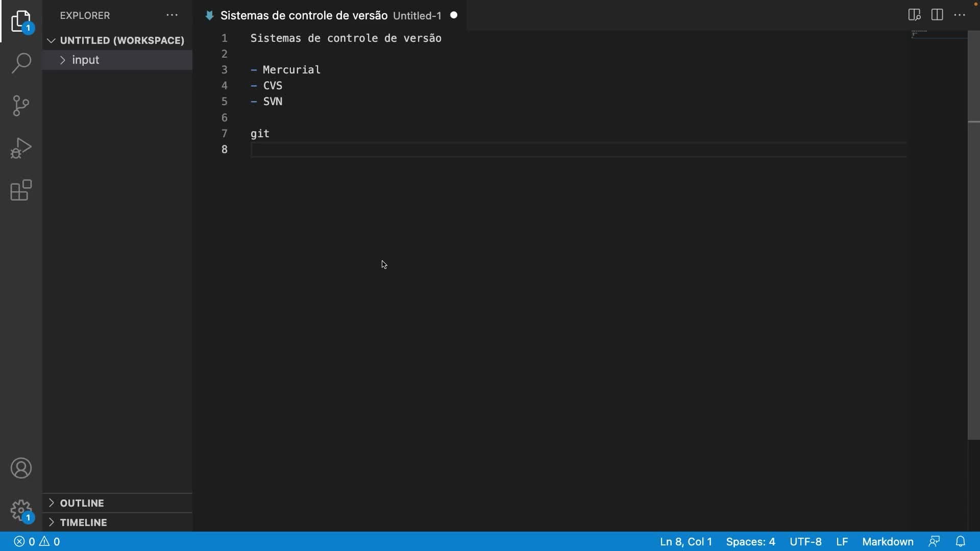
Task: Open the Source Control view
Action: [21, 106]
